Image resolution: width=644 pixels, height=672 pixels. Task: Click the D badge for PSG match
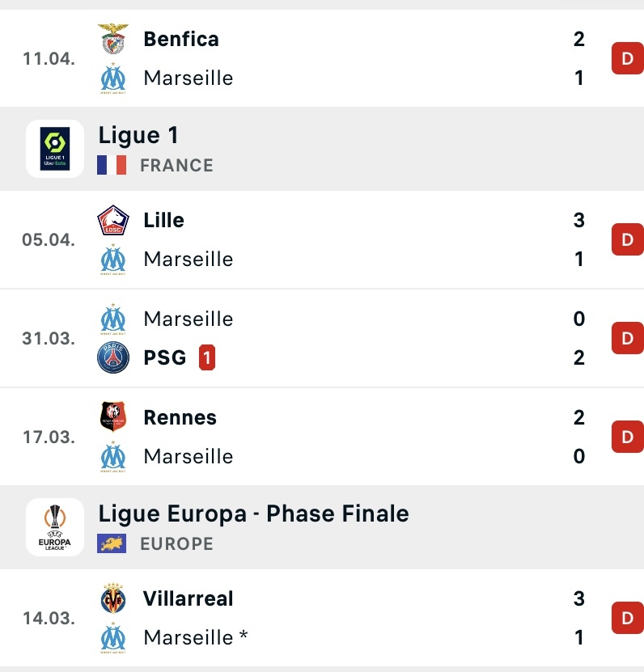(628, 338)
